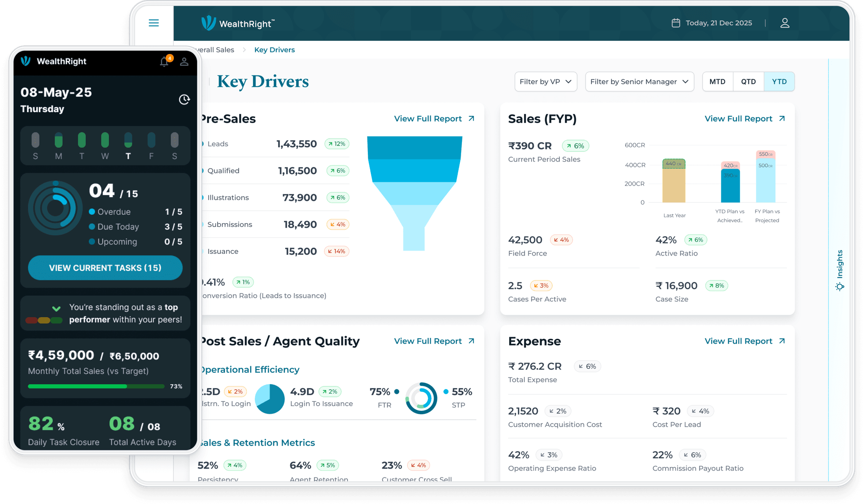The image size is (864, 504).
Task: Expand the top performer chevron in the mobile app
Action: point(56,308)
